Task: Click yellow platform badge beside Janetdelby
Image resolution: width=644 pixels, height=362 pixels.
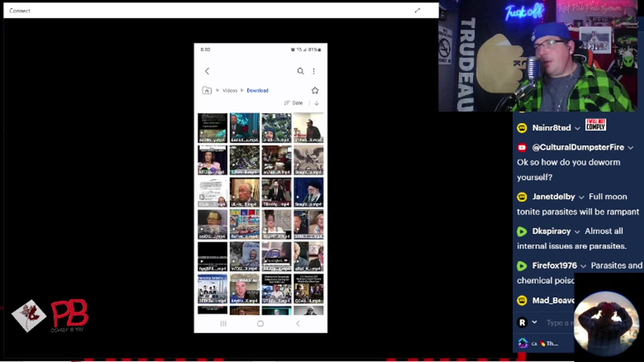Action: click(522, 197)
